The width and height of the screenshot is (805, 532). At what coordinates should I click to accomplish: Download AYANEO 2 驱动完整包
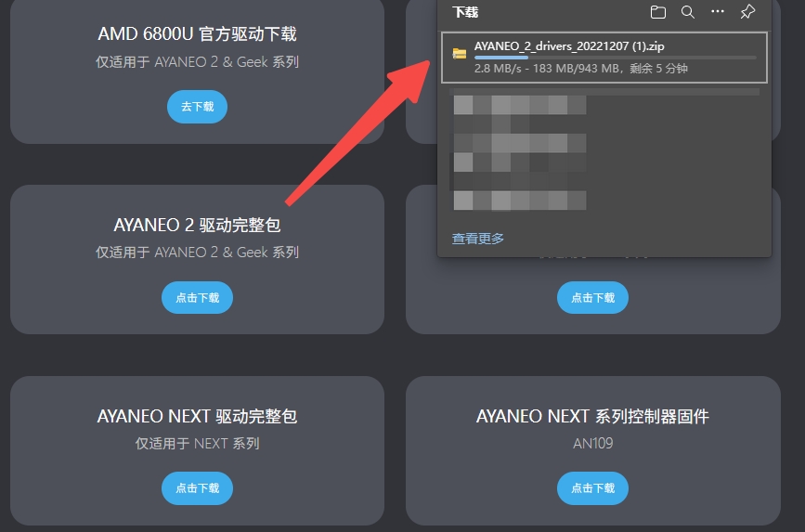[x=197, y=297]
